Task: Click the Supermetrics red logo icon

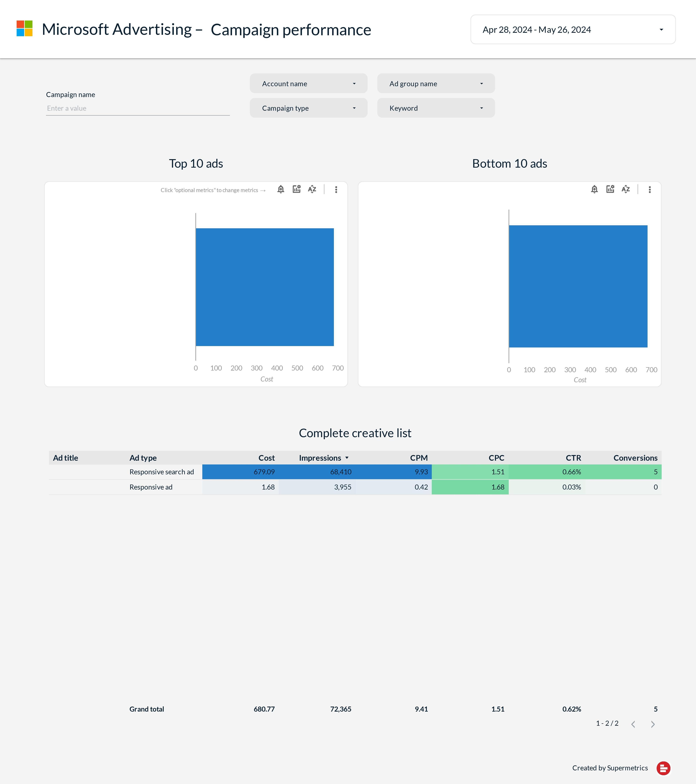Action: coord(663,768)
